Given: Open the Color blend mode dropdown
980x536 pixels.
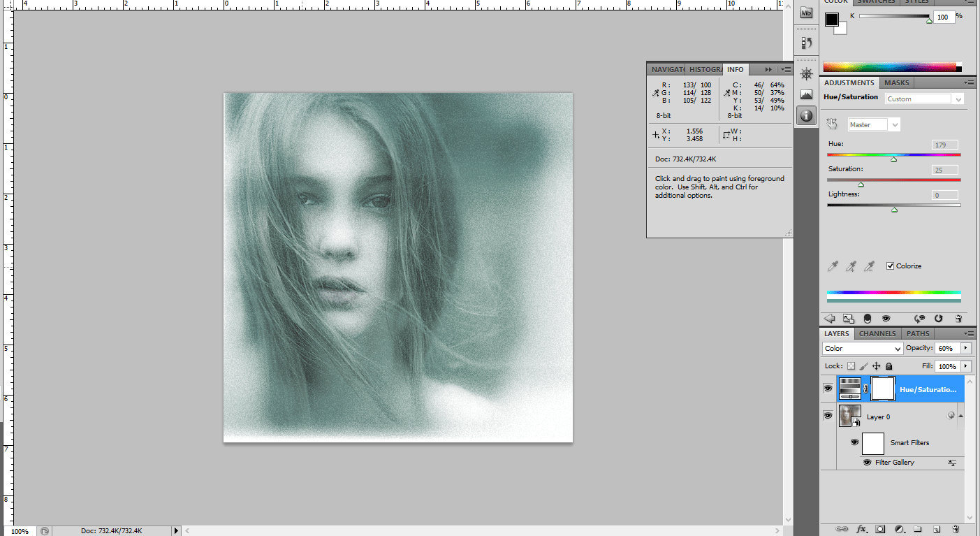Looking at the screenshot, I should (863, 348).
